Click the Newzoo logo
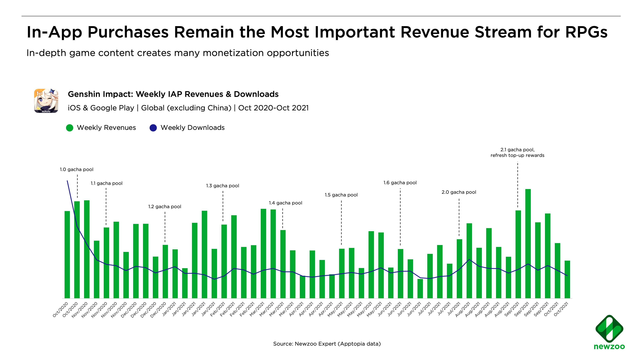Image resolution: width=644 pixels, height=362 pixels. click(x=609, y=332)
